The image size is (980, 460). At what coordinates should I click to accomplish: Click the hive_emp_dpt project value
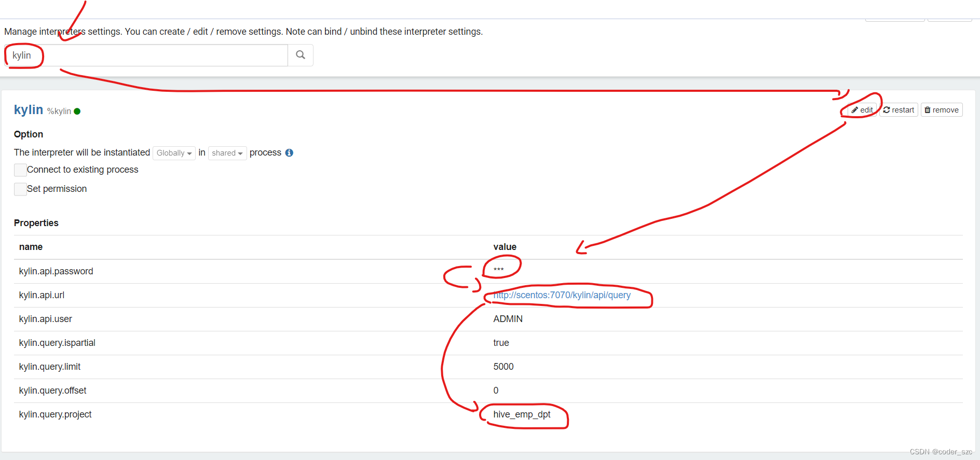(x=522, y=414)
